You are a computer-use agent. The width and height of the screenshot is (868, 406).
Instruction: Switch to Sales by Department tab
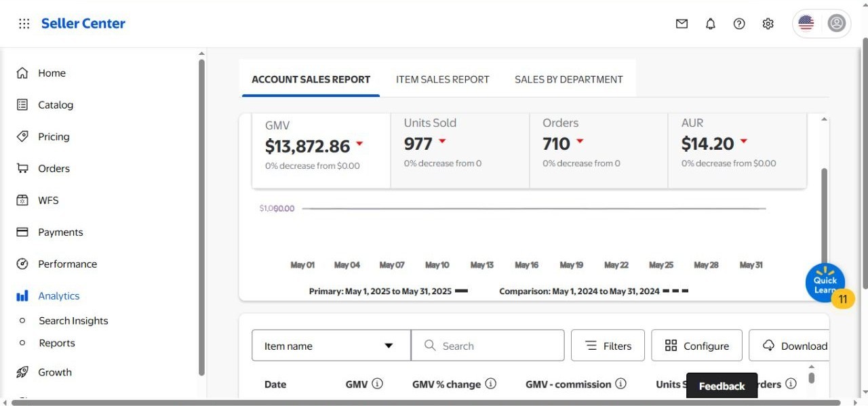569,79
